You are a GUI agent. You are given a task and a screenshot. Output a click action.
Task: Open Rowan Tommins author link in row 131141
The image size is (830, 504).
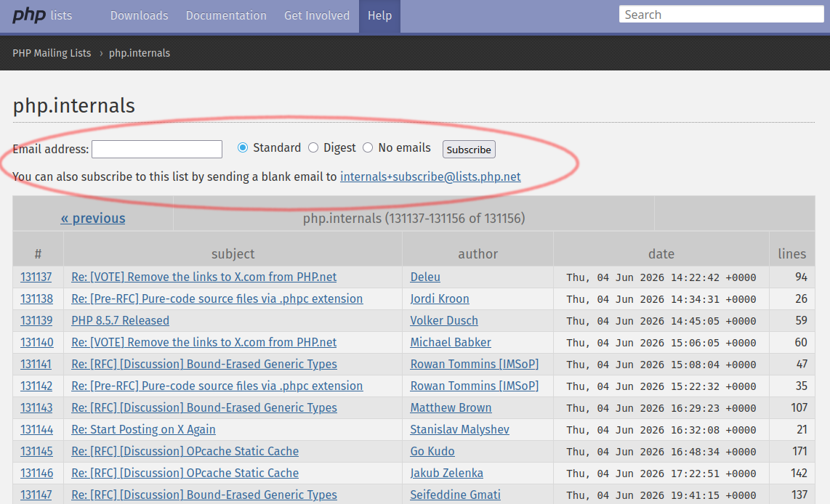pyautogui.click(x=475, y=364)
